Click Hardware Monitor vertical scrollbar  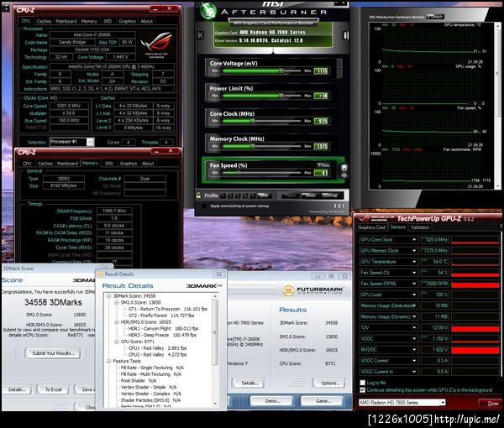click(x=498, y=106)
